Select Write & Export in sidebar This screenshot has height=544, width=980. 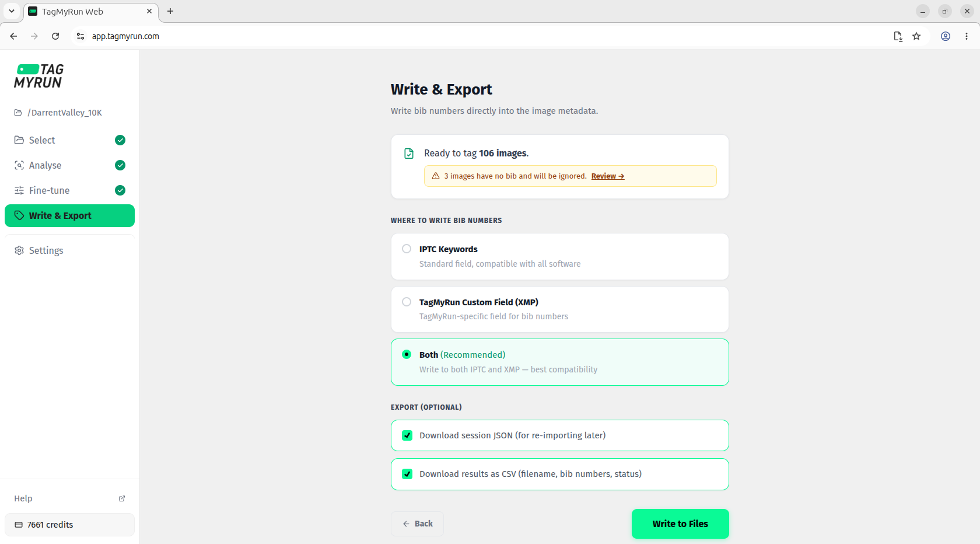click(69, 215)
